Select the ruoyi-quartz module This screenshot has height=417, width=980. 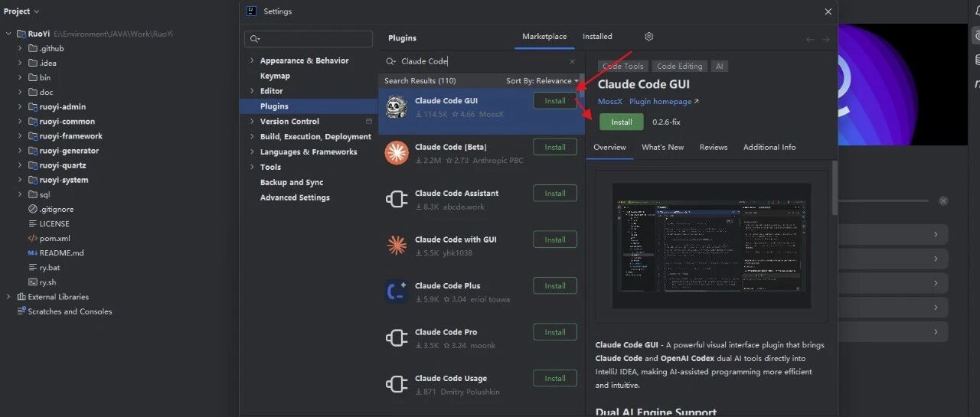pyautogui.click(x=63, y=165)
